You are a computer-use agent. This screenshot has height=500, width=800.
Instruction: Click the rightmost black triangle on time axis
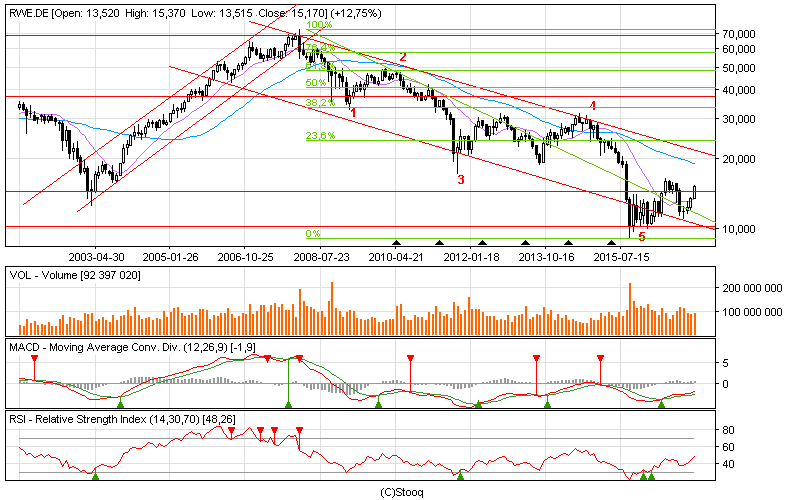point(611,242)
